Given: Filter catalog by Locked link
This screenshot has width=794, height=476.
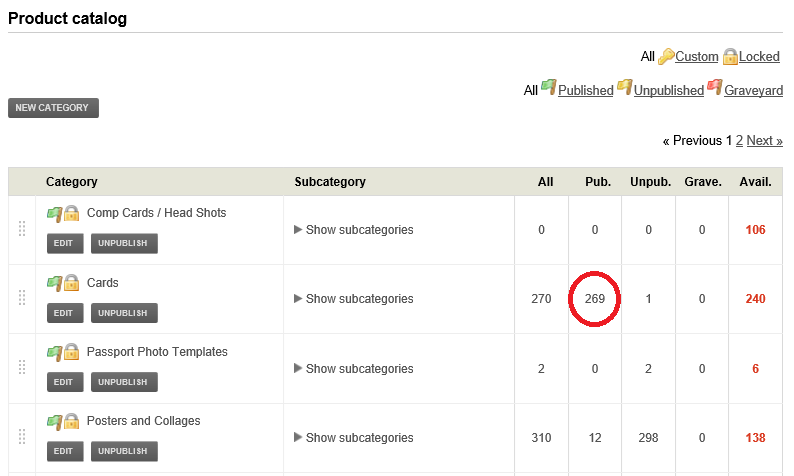Looking at the screenshot, I should click(759, 57).
